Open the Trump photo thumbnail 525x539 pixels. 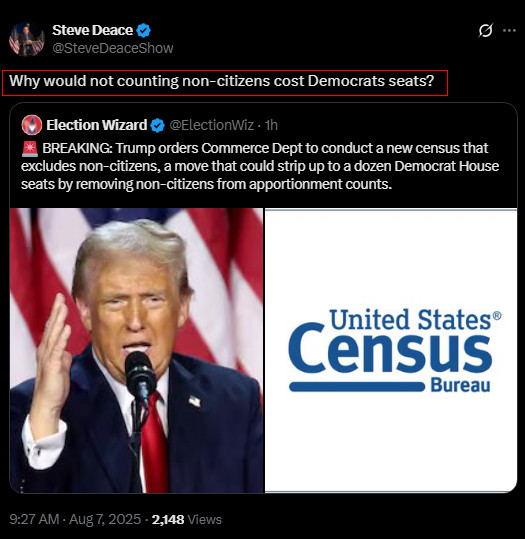136,350
